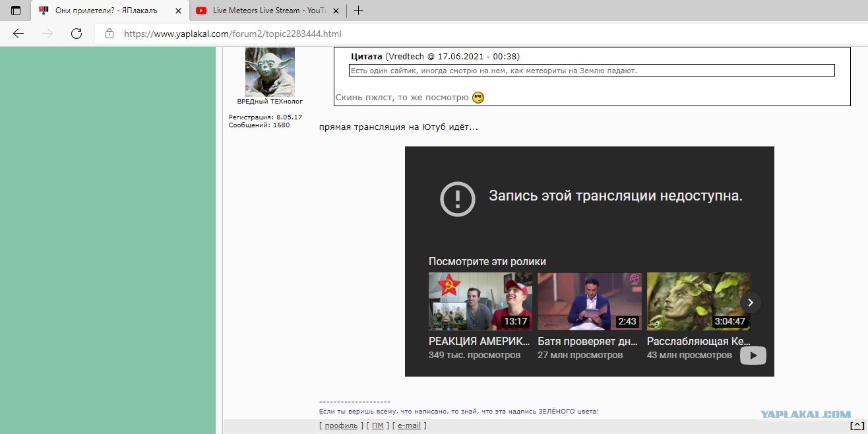Open the 'Батя проверяет дн...' video thumbnail
The image size is (868, 434).
[589, 301]
